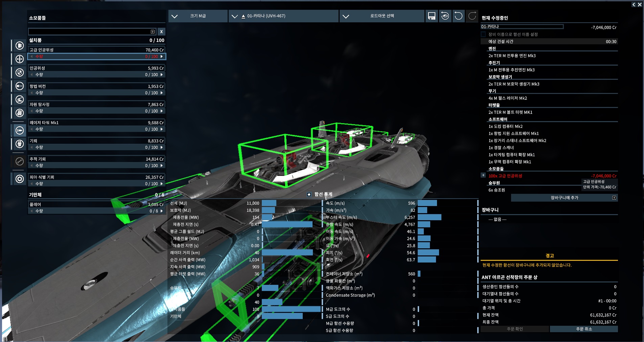Open the software category icon
The height and width of the screenshot is (342, 644).
coord(20,113)
